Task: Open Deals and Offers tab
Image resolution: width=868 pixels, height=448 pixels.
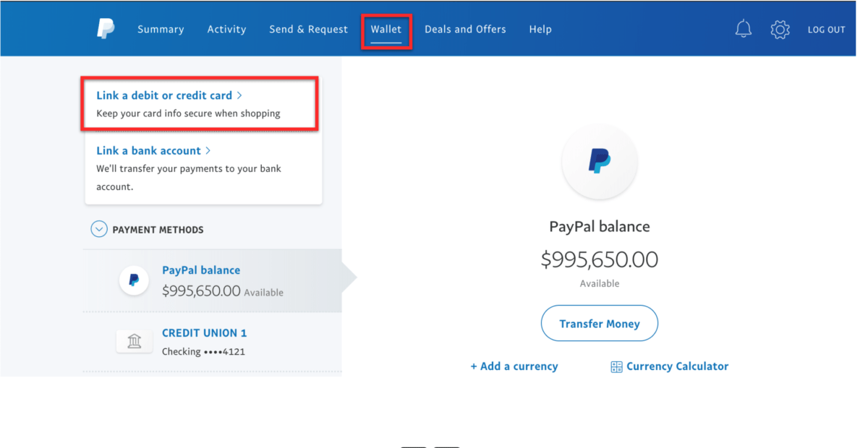Action: pyautogui.click(x=465, y=30)
